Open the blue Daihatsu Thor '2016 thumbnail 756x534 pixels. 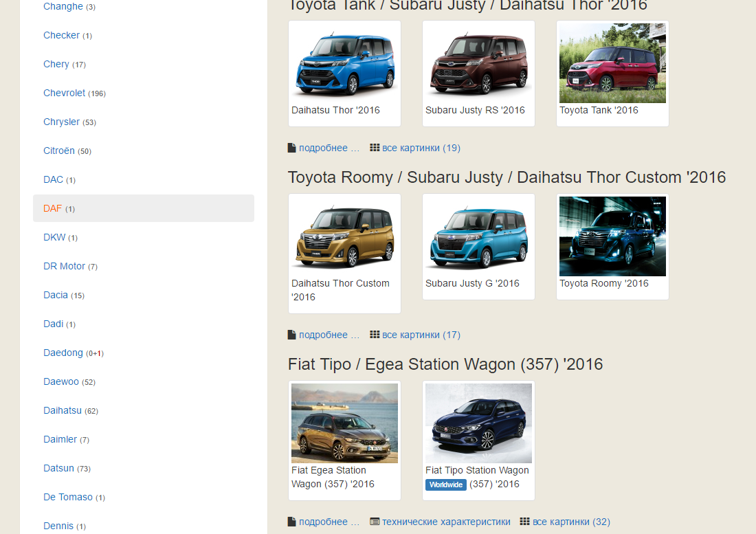[x=345, y=63]
